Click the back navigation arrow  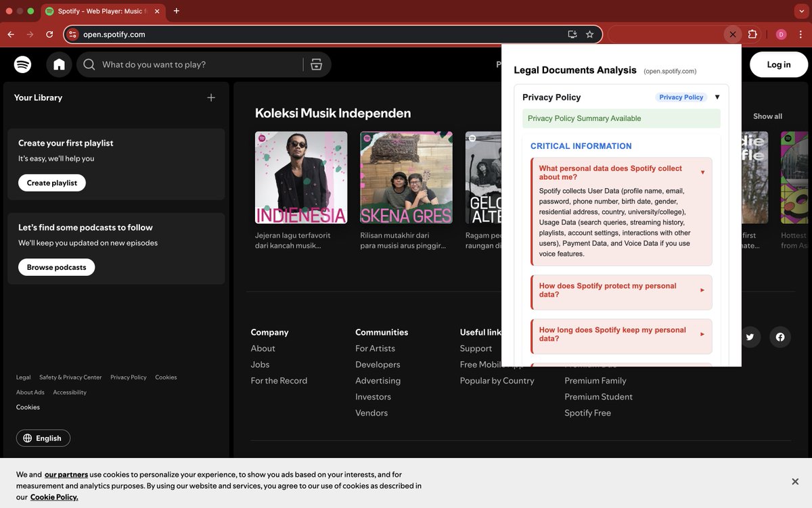point(11,34)
